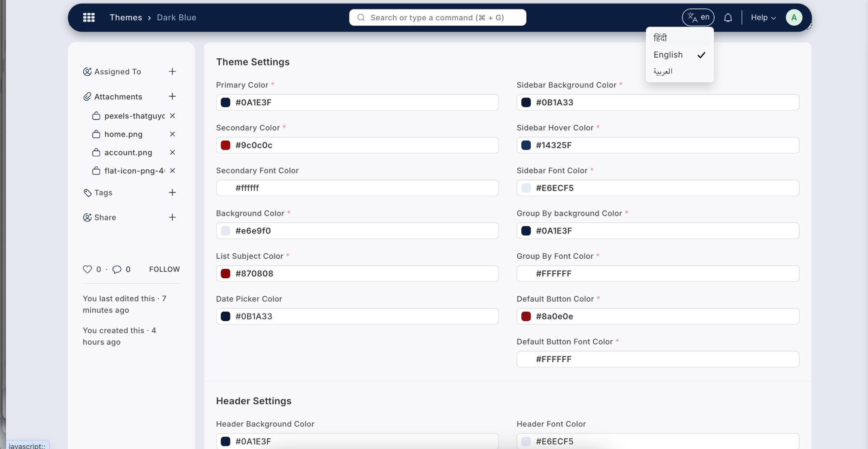
Task: Go to Themes breadcrumb
Action: click(126, 18)
